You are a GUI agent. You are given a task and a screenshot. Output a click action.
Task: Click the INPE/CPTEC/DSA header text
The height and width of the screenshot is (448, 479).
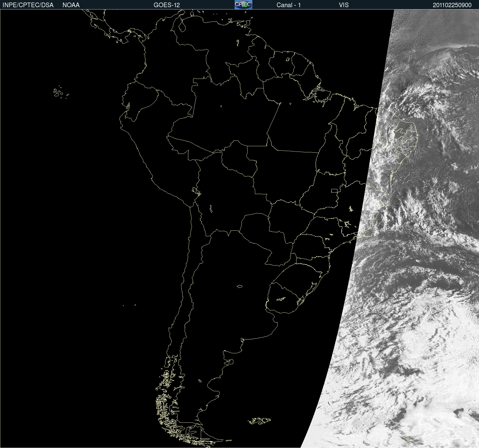click(28, 5)
